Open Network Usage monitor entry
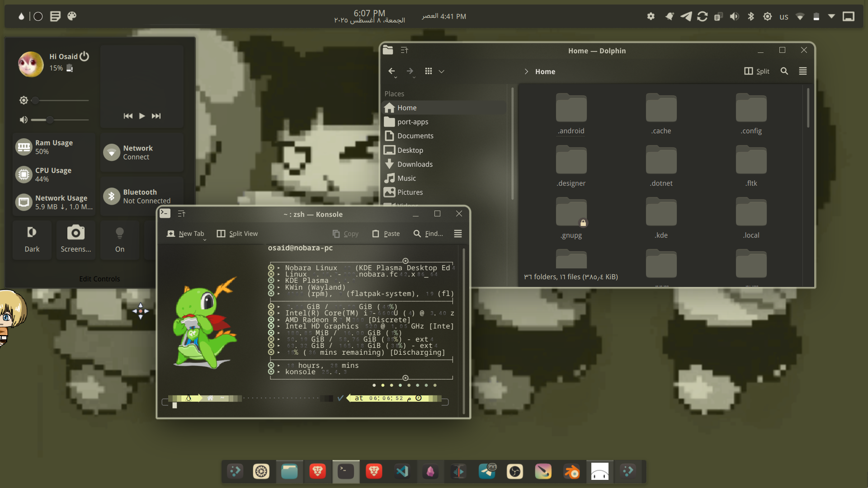The height and width of the screenshot is (488, 868). (x=54, y=202)
